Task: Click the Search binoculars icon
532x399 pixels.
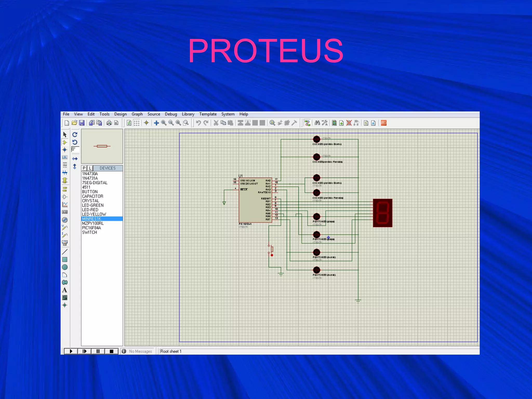Action: tap(317, 123)
